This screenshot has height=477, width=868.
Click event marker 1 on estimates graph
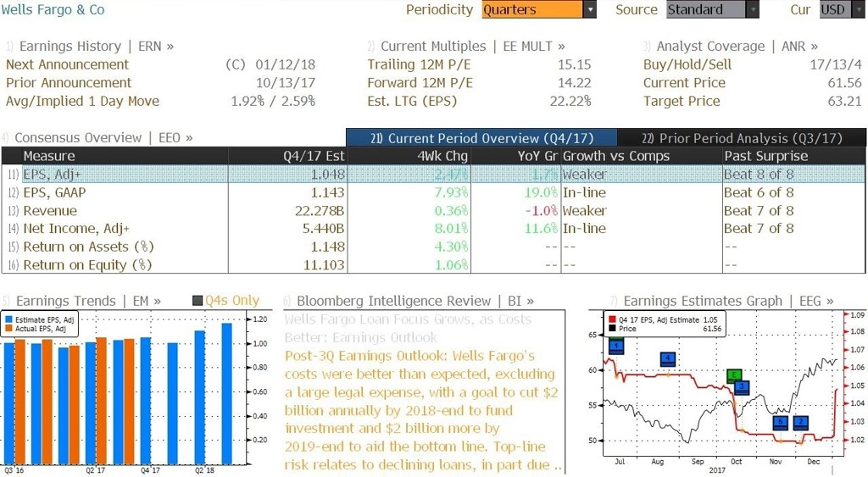pos(616,347)
